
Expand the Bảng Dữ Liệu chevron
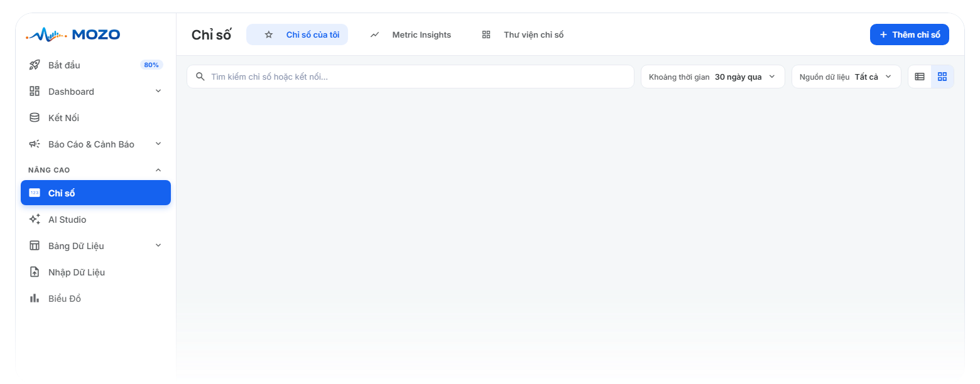(158, 246)
